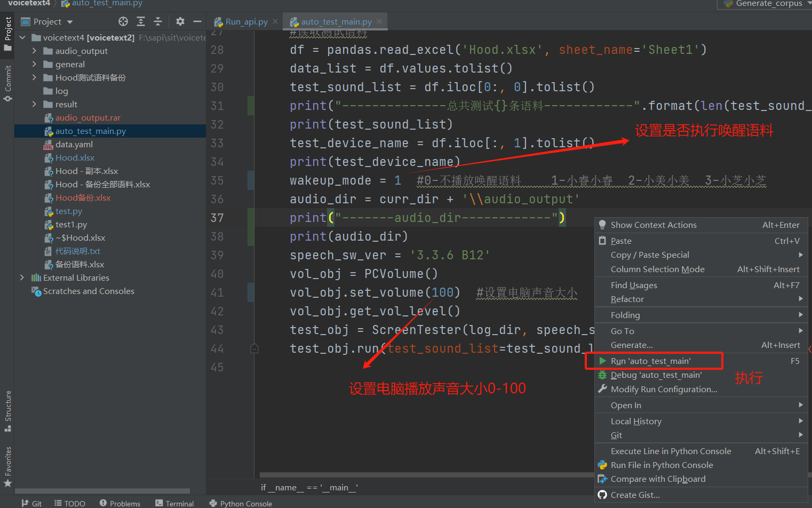This screenshot has height=508, width=812.
Task: Expand the general folder
Action: (34, 64)
